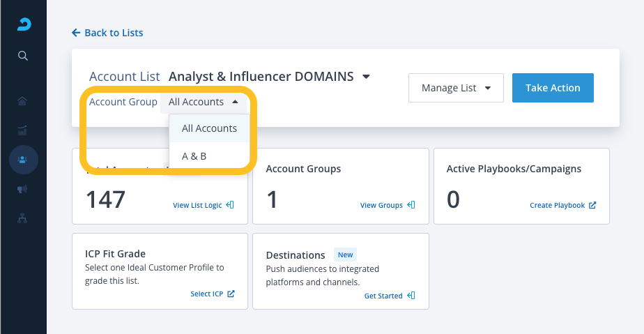Click the panel icon next to Get Started
Image resolution: width=644 pixels, height=334 pixels.
pos(411,296)
